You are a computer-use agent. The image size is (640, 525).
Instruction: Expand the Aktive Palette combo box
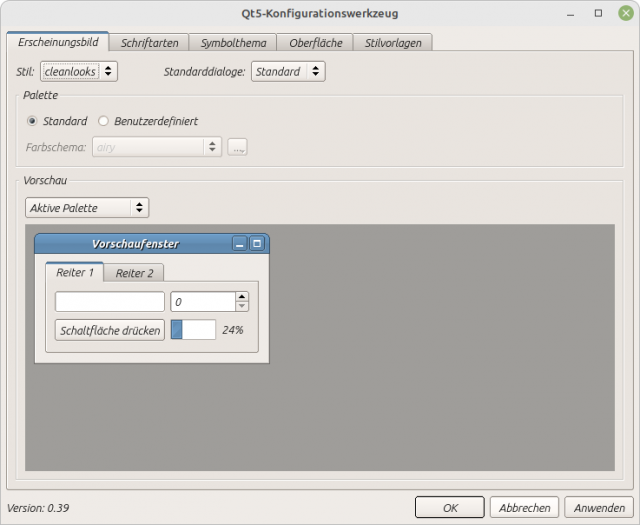(x=87, y=208)
